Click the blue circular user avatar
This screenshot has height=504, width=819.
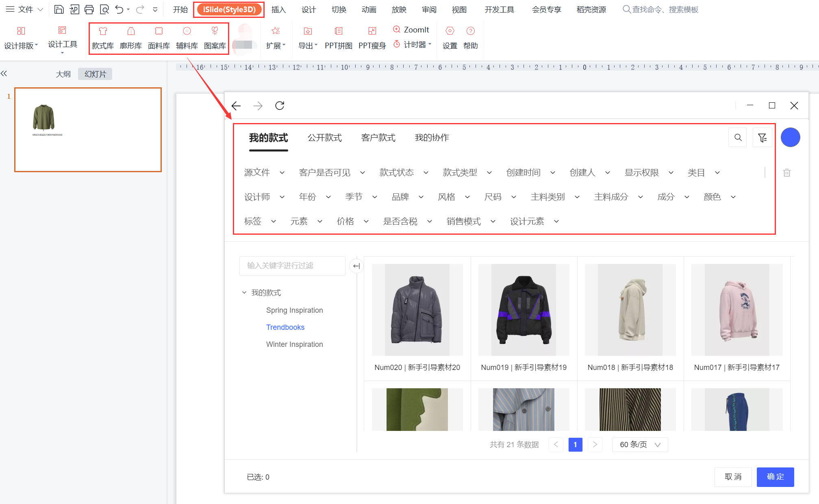[790, 138]
